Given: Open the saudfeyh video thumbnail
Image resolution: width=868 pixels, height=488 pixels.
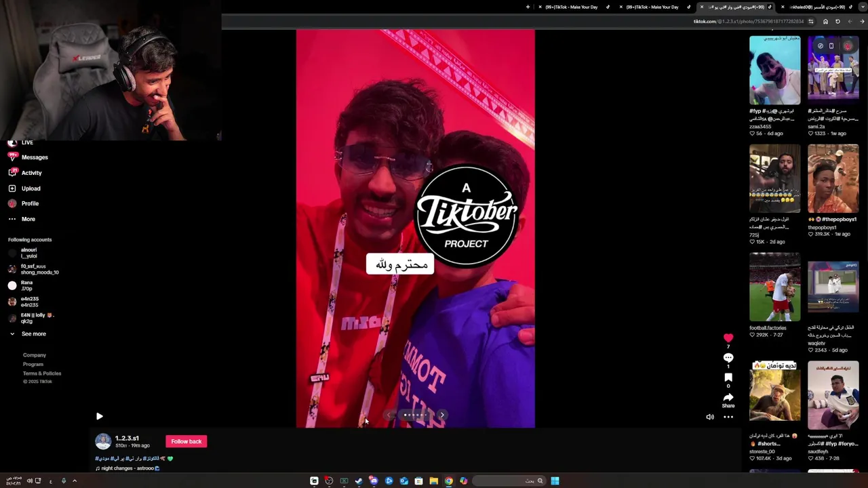Looking at the screenshot, I should pyautogui.click(x=833, y=395).
